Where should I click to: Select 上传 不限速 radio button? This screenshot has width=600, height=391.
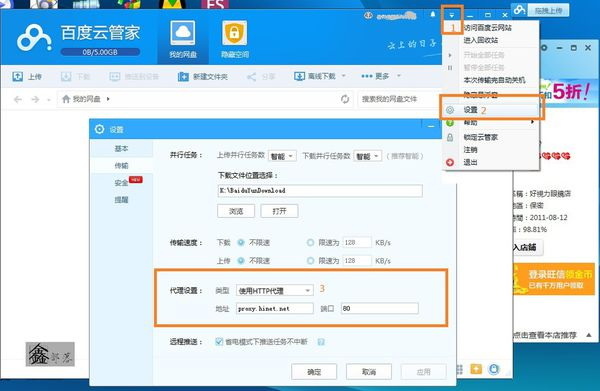(x=241, y=261)
